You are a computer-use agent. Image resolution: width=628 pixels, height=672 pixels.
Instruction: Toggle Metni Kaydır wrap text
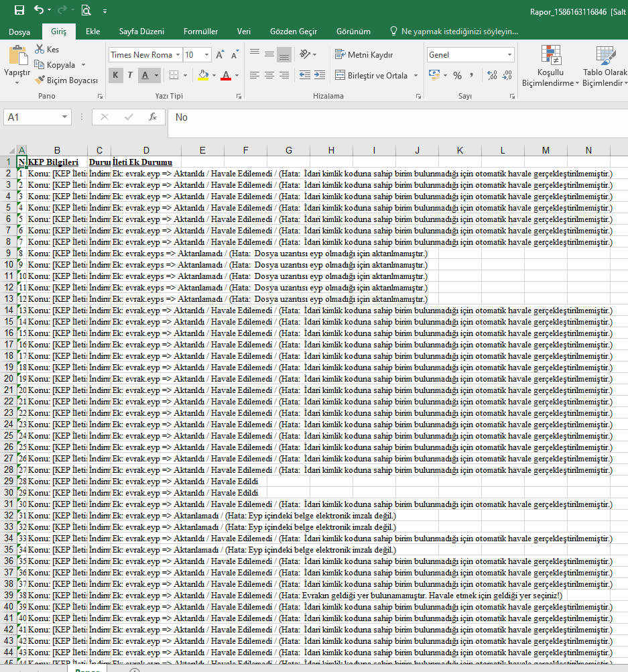click(365, 55)
